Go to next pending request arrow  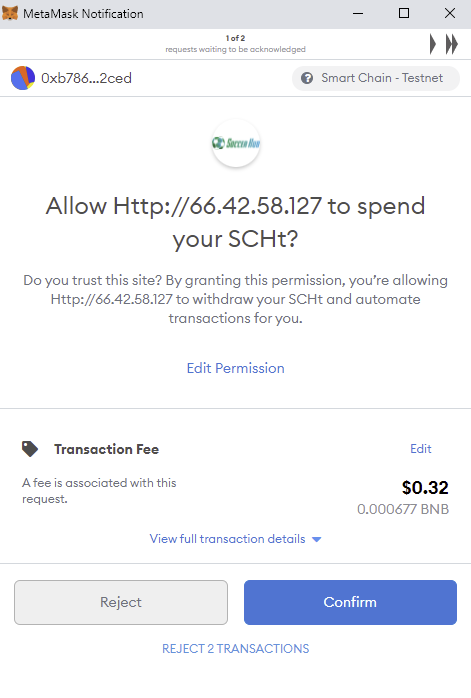(433, 44)
